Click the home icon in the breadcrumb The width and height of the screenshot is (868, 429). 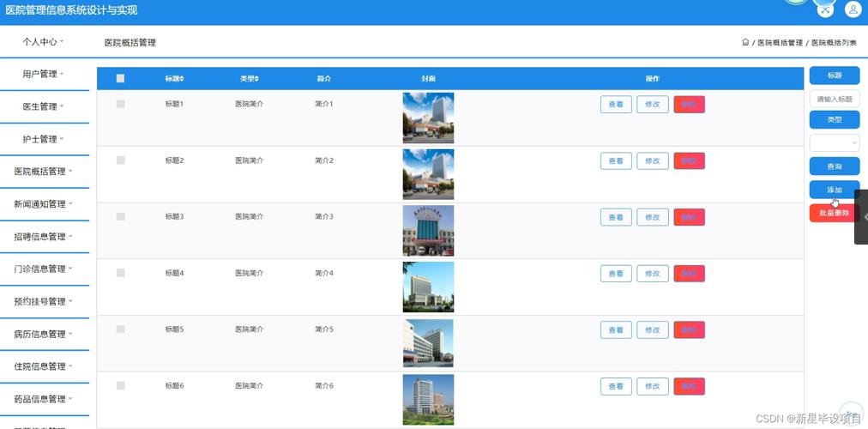tap(745, 42)
